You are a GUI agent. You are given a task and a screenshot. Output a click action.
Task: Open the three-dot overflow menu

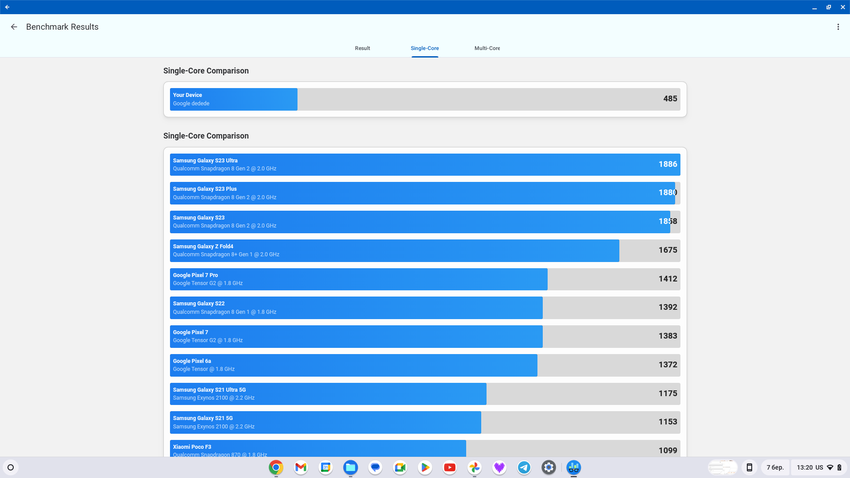click(x=838, y=27)
